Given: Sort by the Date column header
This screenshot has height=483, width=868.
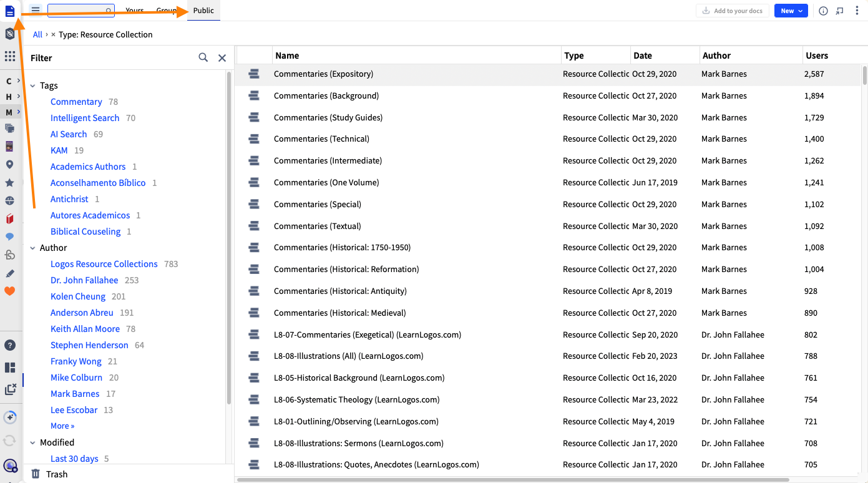Looking at the screenshot, I should click(665, 56).
